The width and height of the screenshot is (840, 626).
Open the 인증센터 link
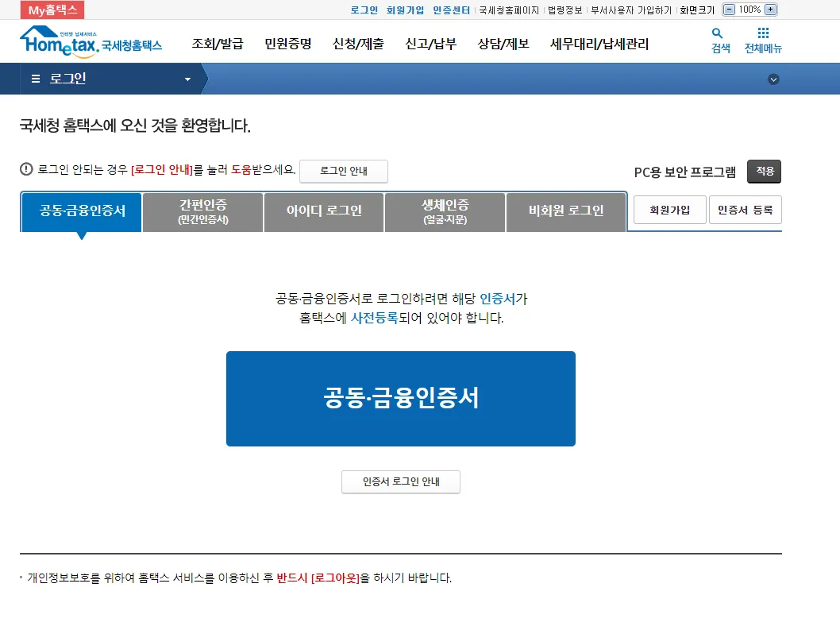(x=451, y=10)
